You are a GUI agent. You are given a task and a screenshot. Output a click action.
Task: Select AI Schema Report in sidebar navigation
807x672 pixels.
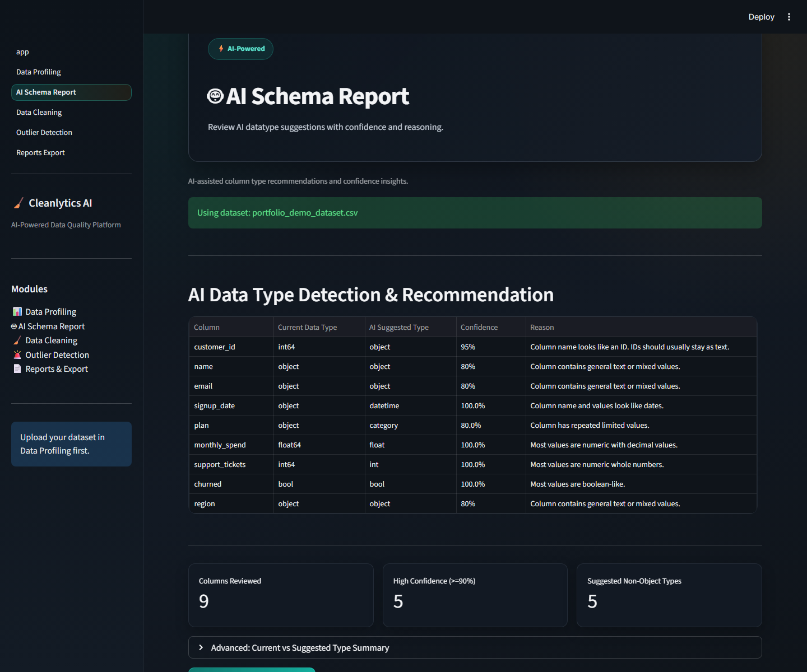click(71, 92)
